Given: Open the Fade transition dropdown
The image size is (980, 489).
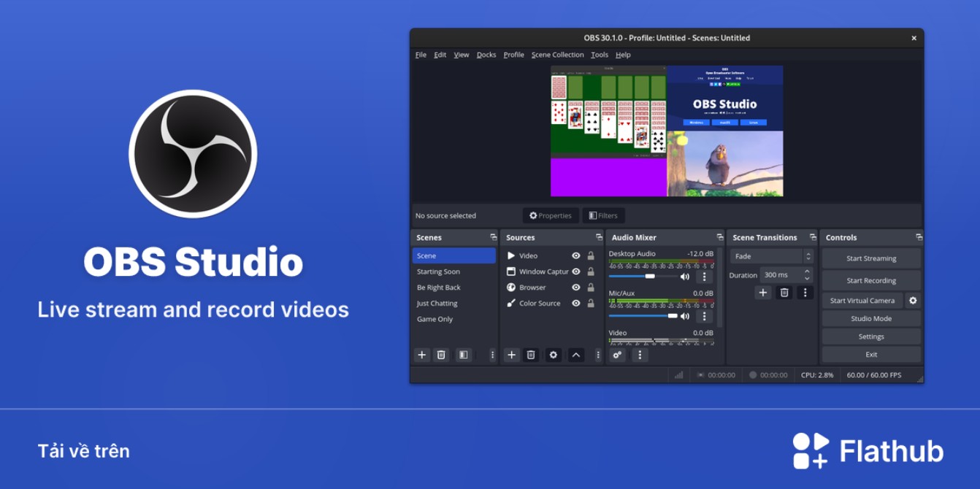Looking at the screenshot, I should (x=773, y=256).
